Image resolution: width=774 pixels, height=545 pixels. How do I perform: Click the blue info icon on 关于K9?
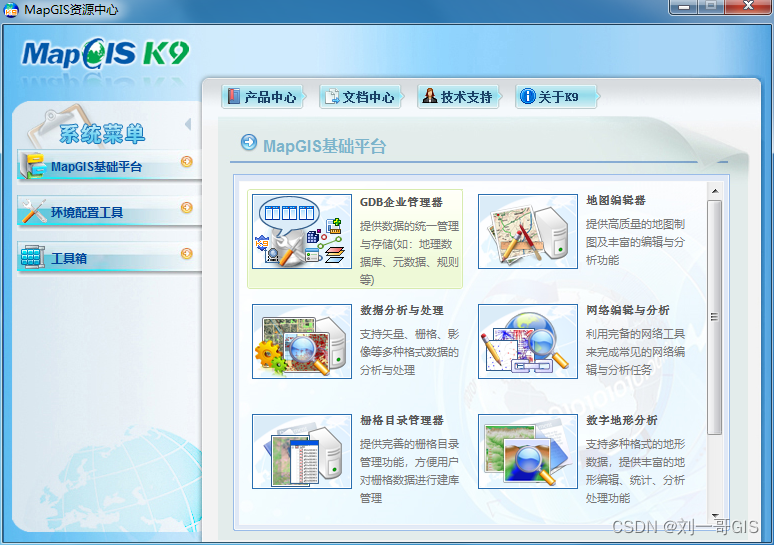[528, 96]
